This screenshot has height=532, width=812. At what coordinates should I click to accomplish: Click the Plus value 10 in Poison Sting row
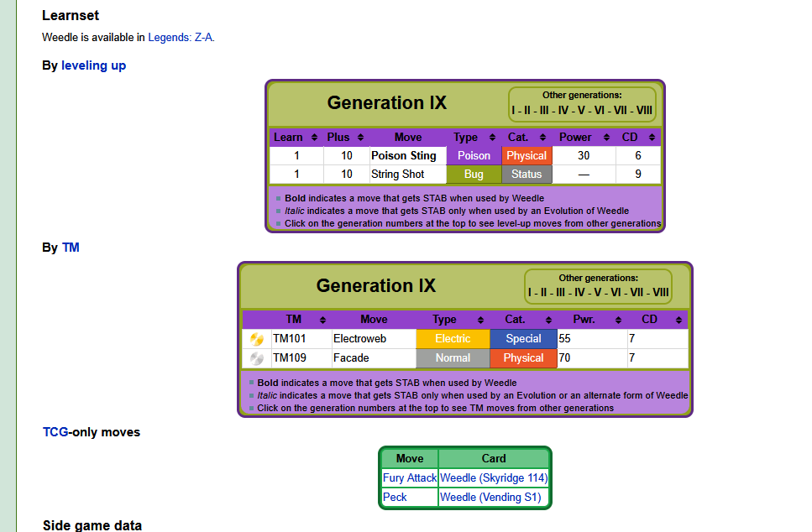tap(347, 156)
